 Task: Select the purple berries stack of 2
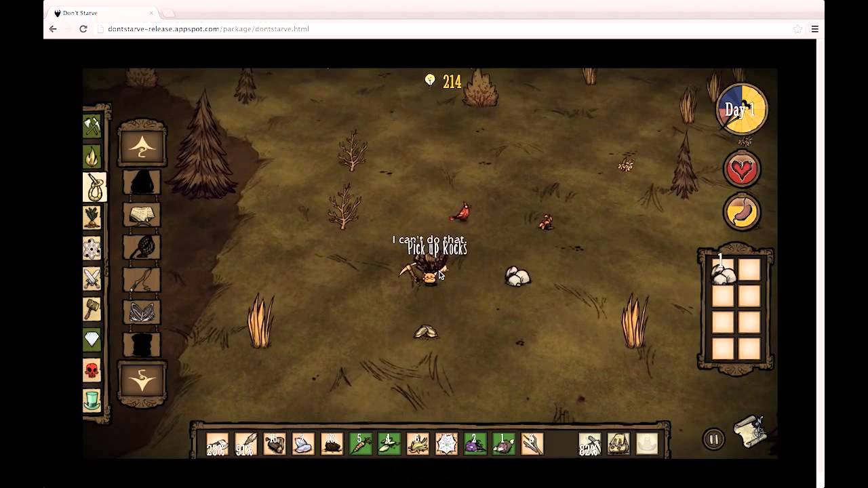pyautogui.click(x=475, y=444)
